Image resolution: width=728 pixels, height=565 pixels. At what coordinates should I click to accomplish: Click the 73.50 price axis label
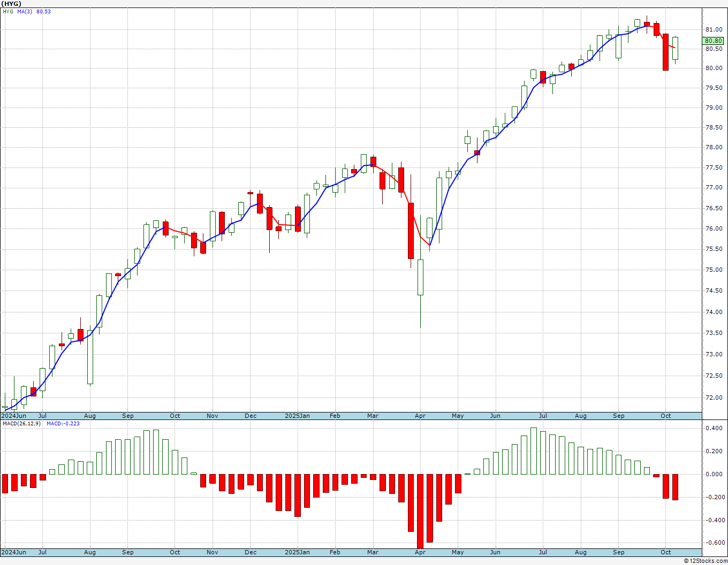pyautogui.click(x=713, y=333)
